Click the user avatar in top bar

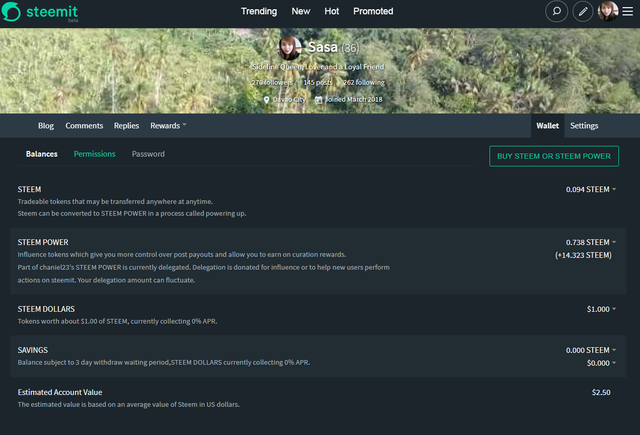pos(608,11)
